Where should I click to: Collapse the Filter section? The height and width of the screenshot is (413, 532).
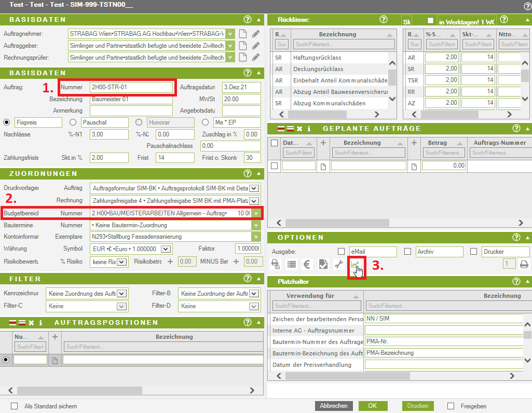[258, 279]
